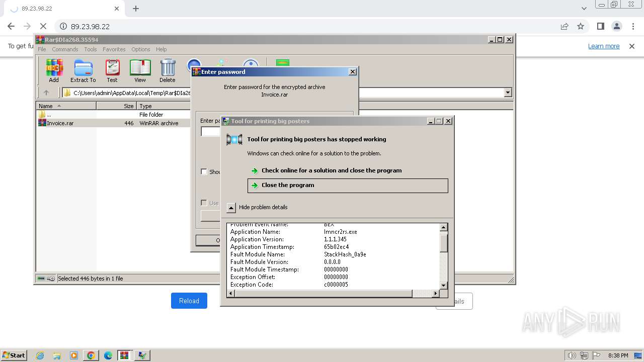The width and height of the screenshot is (644, 362).
Task: View site information icon beside URL
Action: click(x=63, y=26)
